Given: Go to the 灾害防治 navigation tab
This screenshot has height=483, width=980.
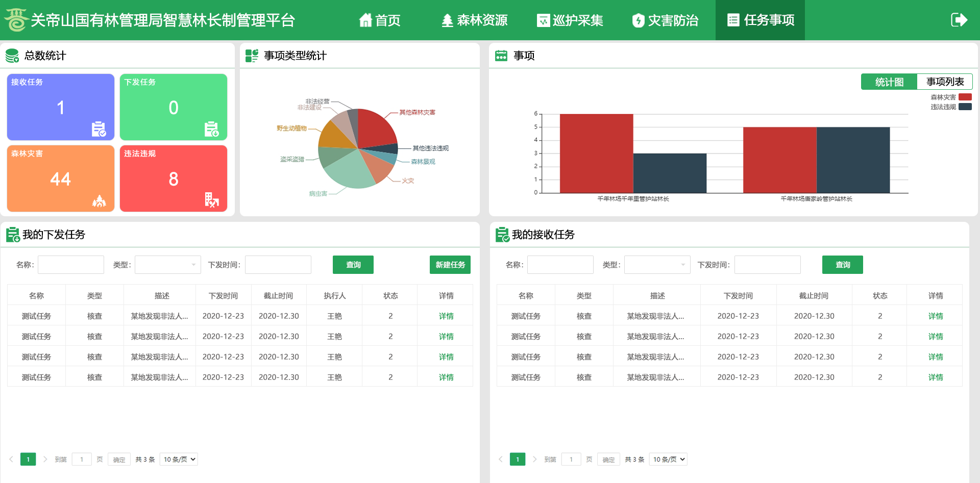Looking at the screenshot, I should pyautogui.click(x=665, y=20).
